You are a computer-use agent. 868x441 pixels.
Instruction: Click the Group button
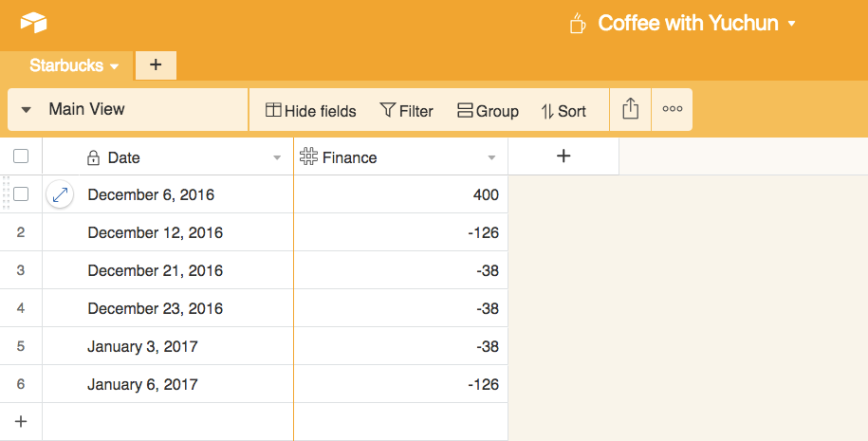[x=488, y=111]
